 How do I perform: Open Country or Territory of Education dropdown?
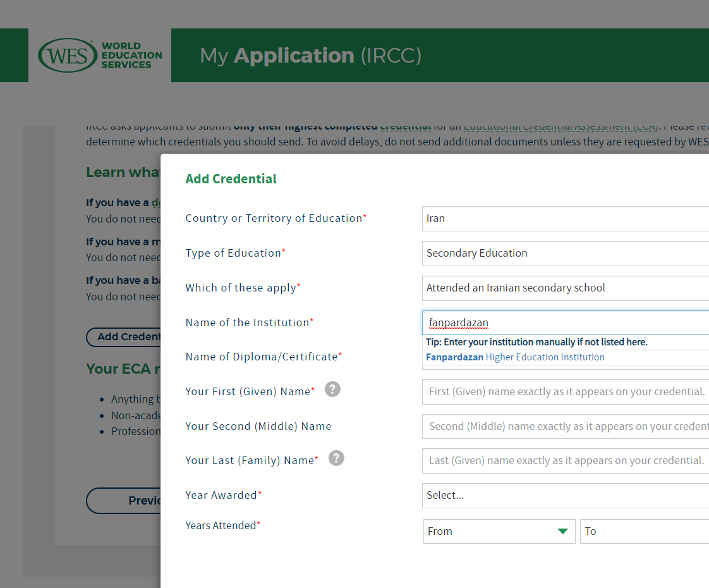coord(565,219)
